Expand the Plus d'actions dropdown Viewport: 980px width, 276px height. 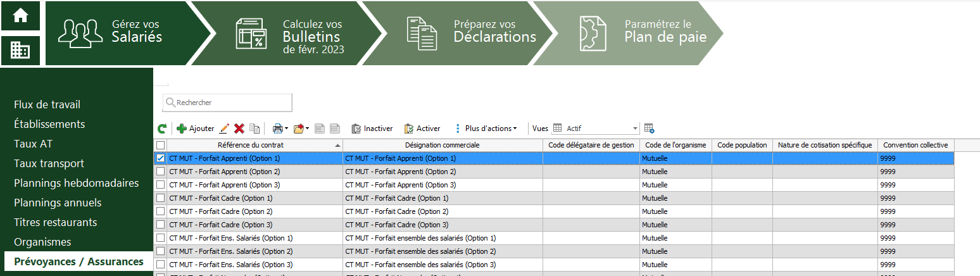click(x=486, y=129)
